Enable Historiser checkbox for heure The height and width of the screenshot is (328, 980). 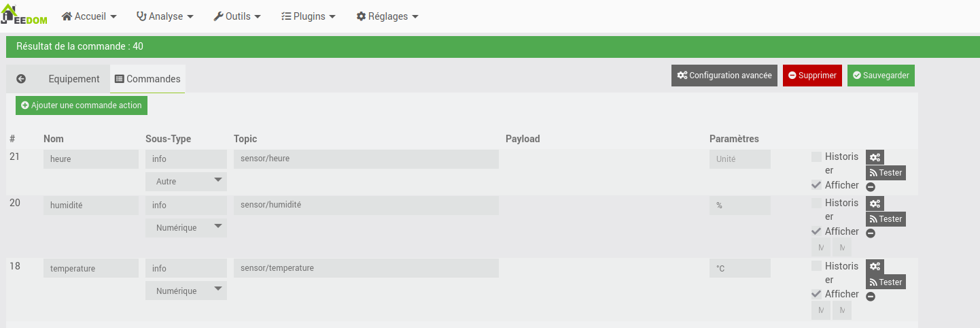[x=816, y=157]
